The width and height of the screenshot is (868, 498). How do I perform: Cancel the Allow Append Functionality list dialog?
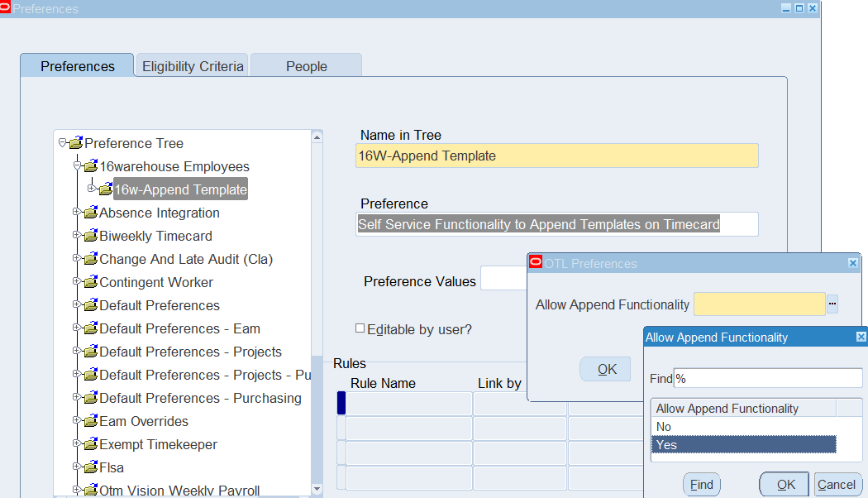[x=837, y=485]
